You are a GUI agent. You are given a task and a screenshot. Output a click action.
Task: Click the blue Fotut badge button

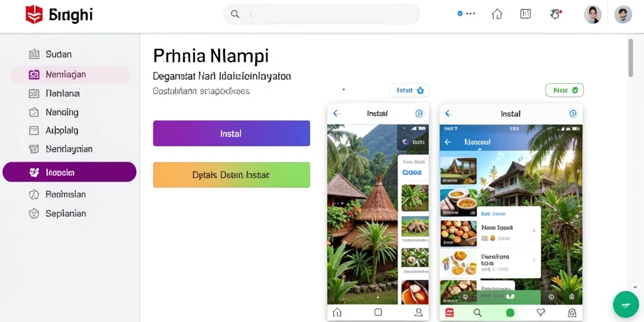[x=409, y=90]
